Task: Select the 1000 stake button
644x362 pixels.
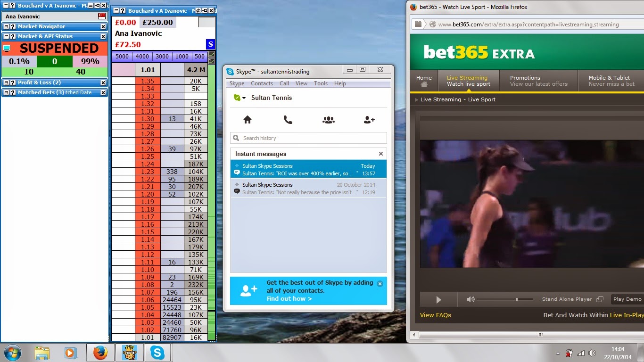Action: 182,57
